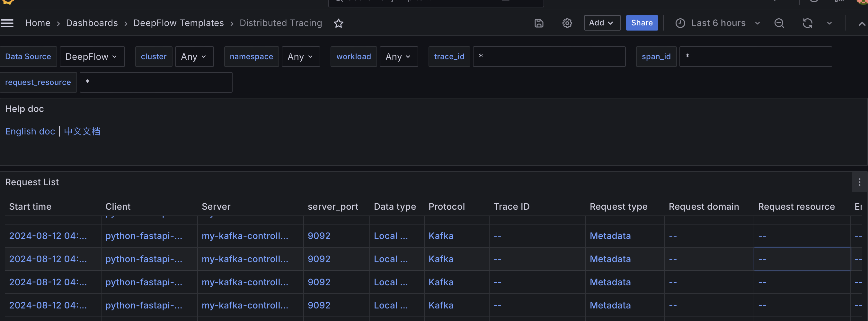
Task: Open the Dashboards breadcrumb
Action: pyautogui.click(x=92, y=23)
